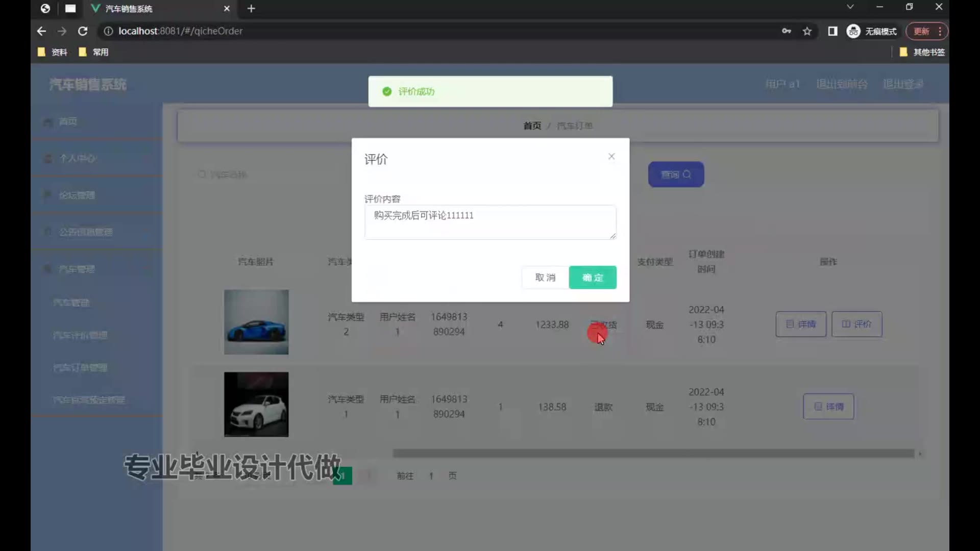Bookmark this page with star icon

807,31
